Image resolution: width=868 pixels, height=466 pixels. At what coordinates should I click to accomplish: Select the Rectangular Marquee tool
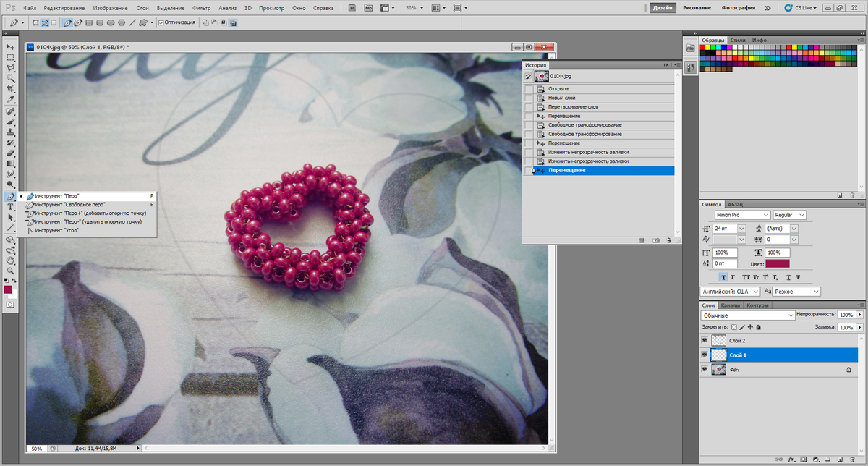pos(11,56)
